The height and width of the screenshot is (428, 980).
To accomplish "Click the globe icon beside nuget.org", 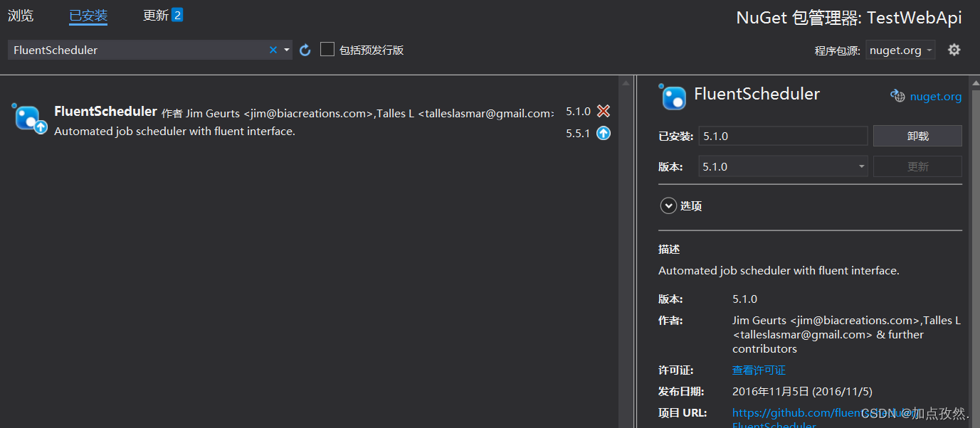I will pyautogui.click(x=897, y=96).
